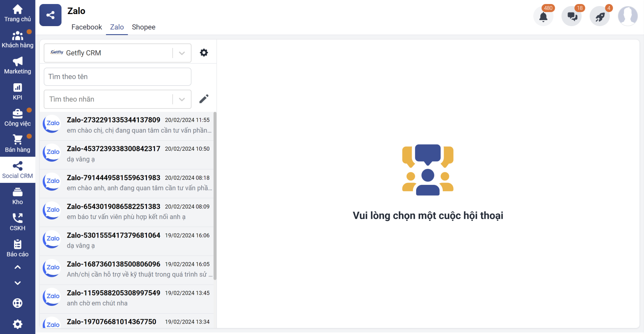Click Zalo avatar of 20/02/2024 08:18 chat
This screenshot has width=644, height=334.
pos(52,182)
